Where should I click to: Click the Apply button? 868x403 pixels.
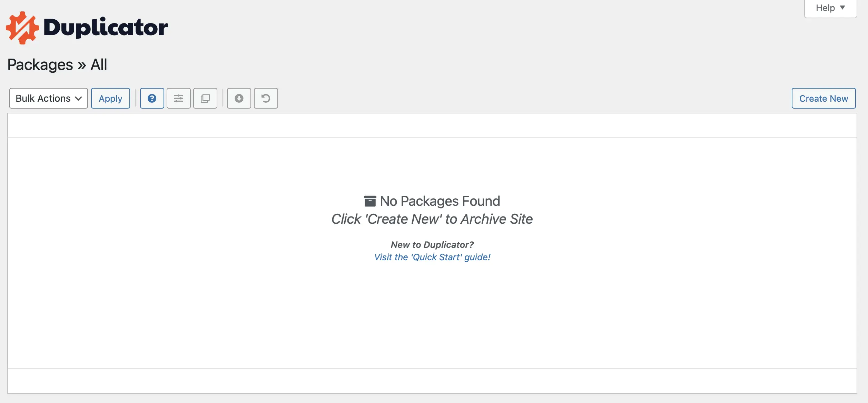(x=110, y=98)
